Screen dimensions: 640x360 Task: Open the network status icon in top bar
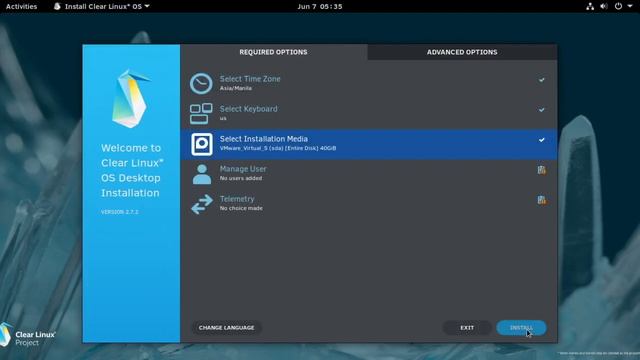click(x=590, y=6)
